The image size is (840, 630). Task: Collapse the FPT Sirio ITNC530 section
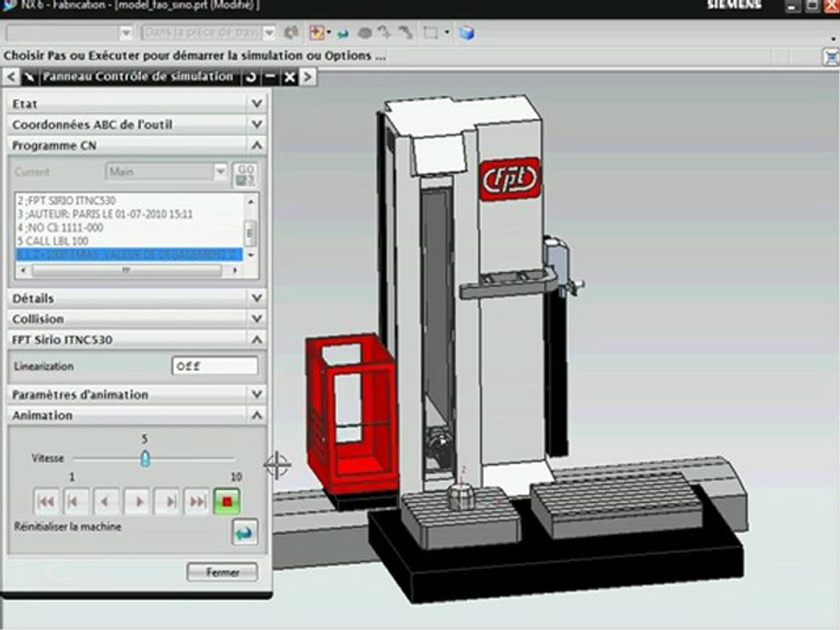click(x=256, y=339)
